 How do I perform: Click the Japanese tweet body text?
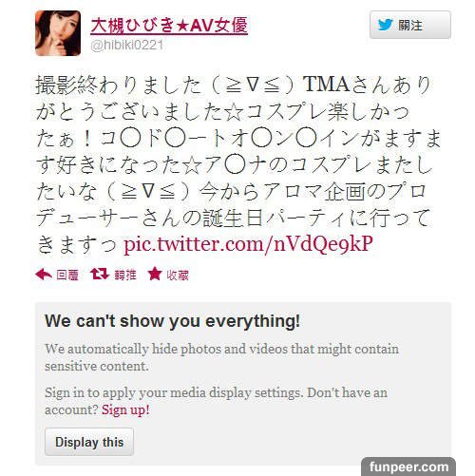[238, 164]
